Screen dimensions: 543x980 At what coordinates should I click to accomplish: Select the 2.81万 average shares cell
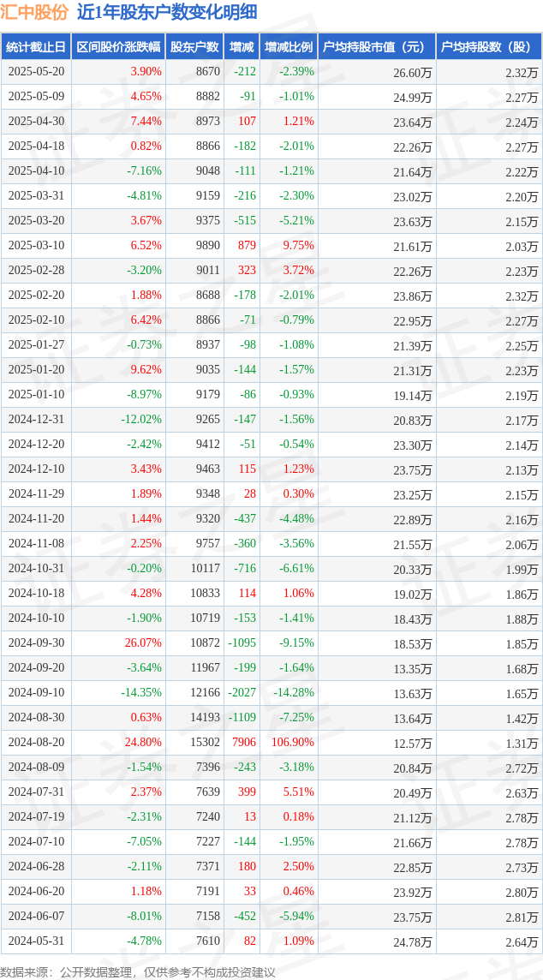point(522,917)
